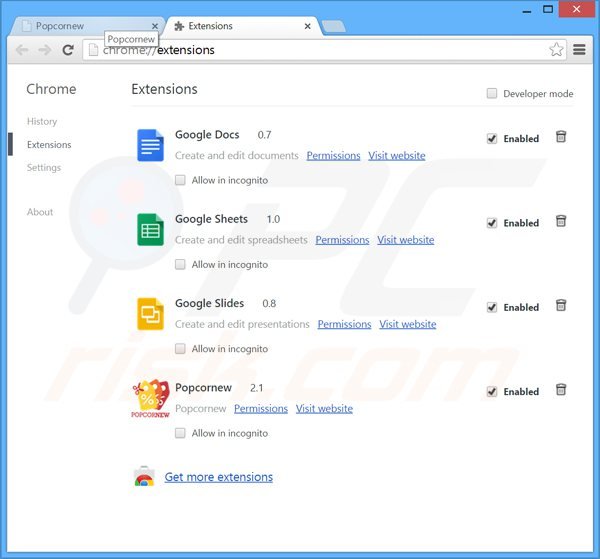Click the Popcornew extension name
Viewport: 600px width, 559px height.
tap(203, 388)
